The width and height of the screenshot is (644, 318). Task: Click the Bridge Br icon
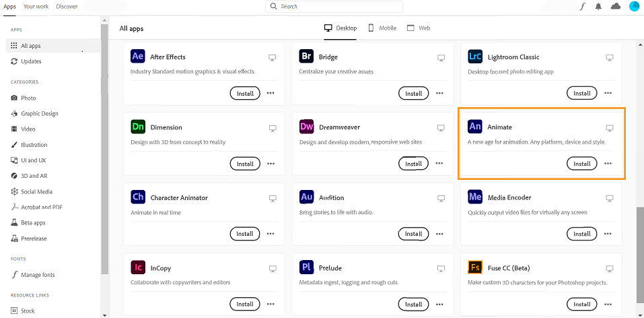[306, 57]
